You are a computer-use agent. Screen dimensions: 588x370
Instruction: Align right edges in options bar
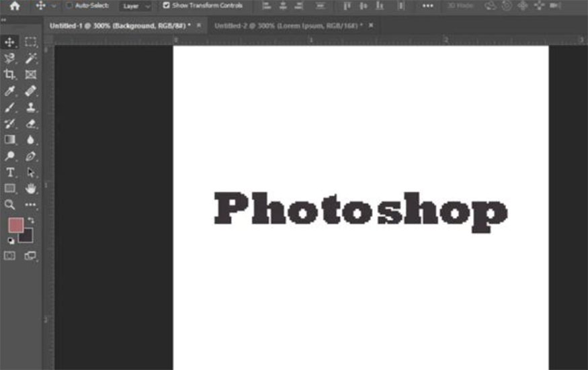pyautogui.click(x=299, y=5)
